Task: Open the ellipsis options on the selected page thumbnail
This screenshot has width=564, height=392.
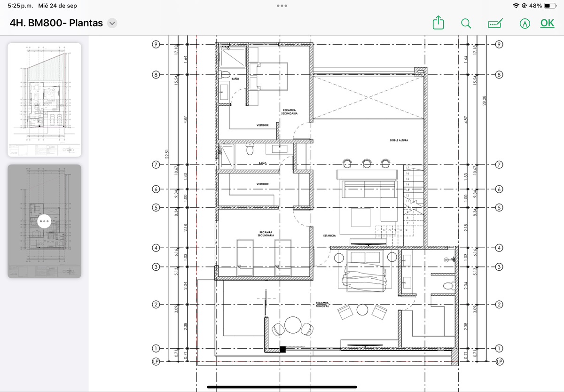Action: (44, 221)
